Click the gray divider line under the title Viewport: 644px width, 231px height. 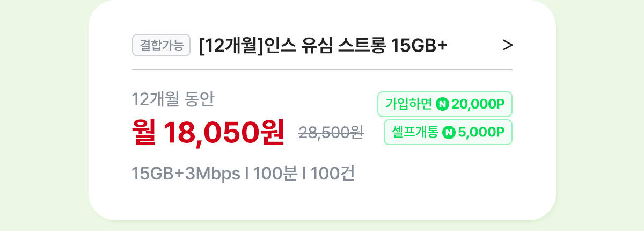click(x=322, y=69)
